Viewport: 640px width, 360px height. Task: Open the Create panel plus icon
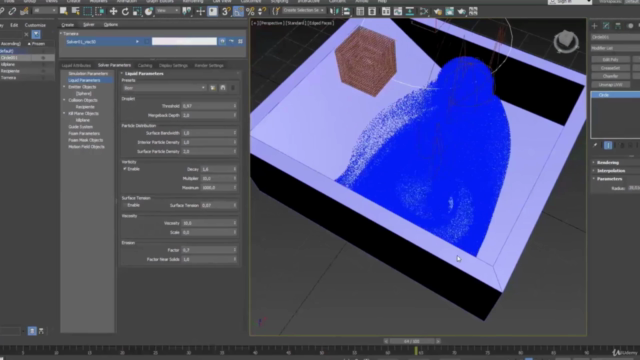594,26
